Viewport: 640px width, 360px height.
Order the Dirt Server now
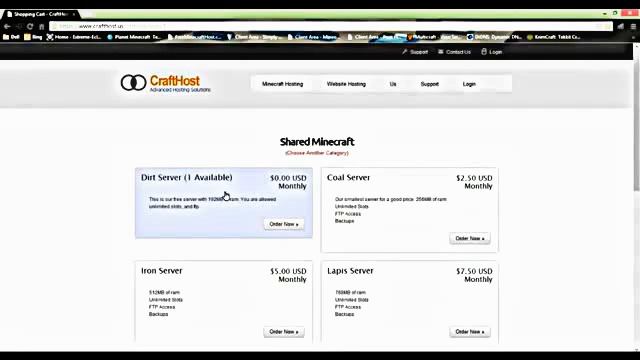284,224
